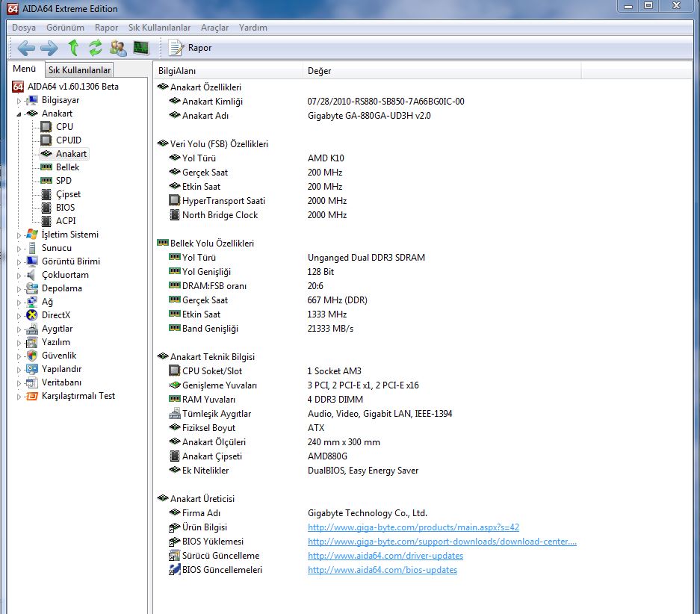Viewport: 700px width, 614px height.
Task: Click the Güvenlik shield icon
Action: pyautogui.click(x=32, y=356)
